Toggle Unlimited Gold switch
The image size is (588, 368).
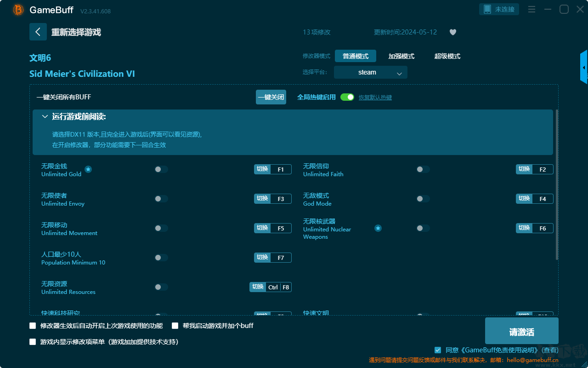point(161,169)
